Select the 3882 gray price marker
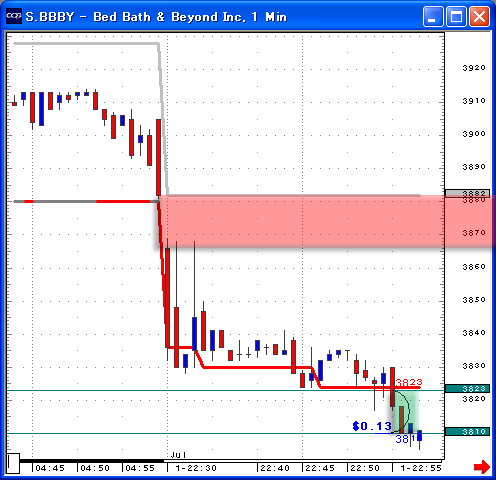Screen dimensions: 496x480 (467, 193)
